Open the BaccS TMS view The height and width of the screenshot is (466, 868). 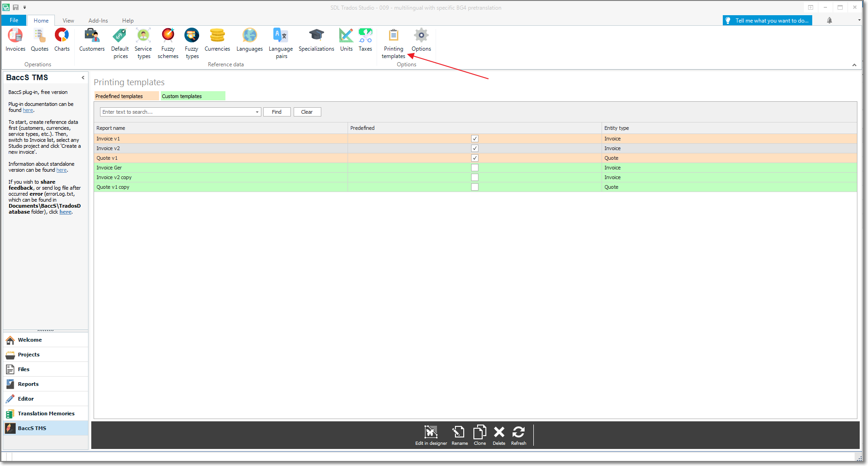pyautogui.click(x=45, y=428)
